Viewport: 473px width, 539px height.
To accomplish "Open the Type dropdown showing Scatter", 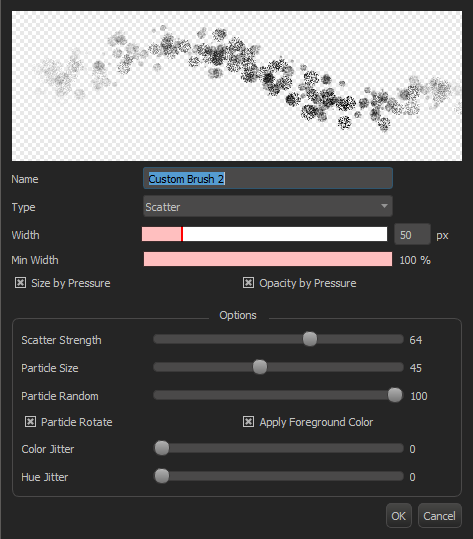I will 267,206.
